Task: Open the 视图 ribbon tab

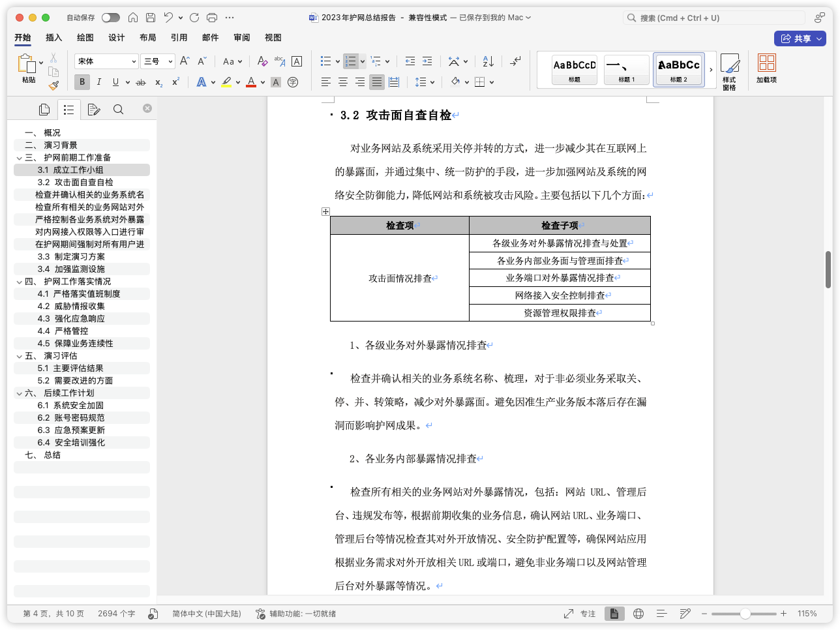Action: (x=273, y=38)
